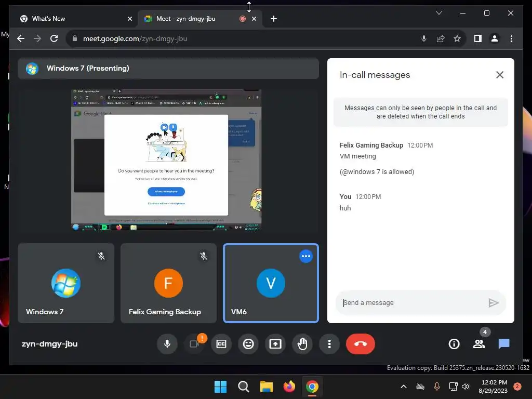Close the In-call messages panel
Image resolution: width=532 pixels, height=399 pixels.
[x=500, y=75]
